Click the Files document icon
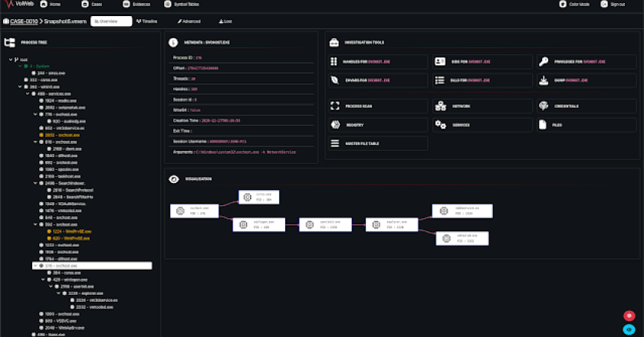 click(x=544, y=124)
